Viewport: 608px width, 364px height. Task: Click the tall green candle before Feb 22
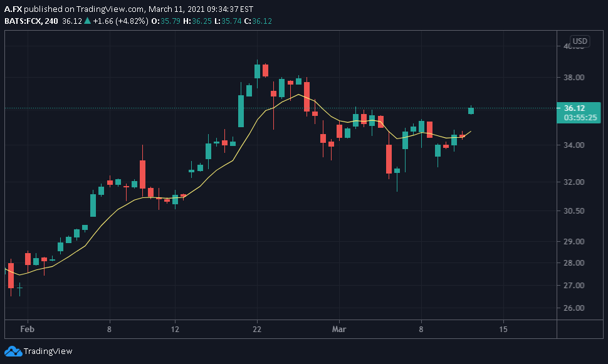241,112
